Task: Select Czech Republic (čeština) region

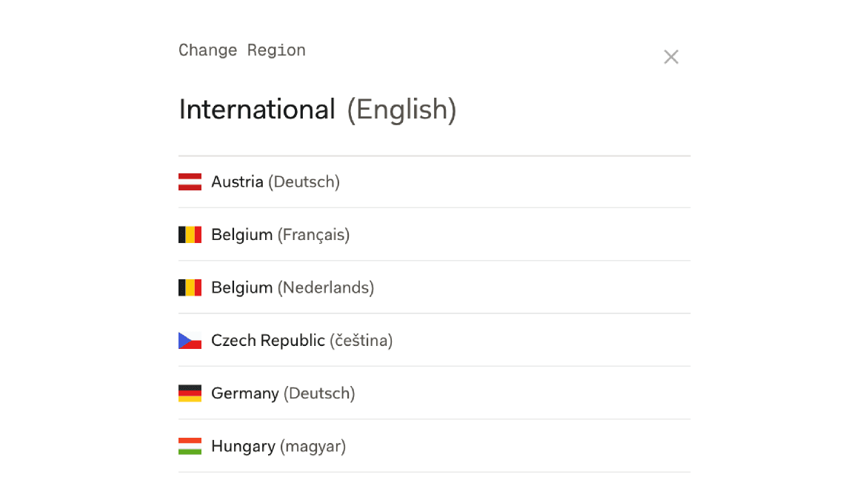Action: (x=434, y=340)
